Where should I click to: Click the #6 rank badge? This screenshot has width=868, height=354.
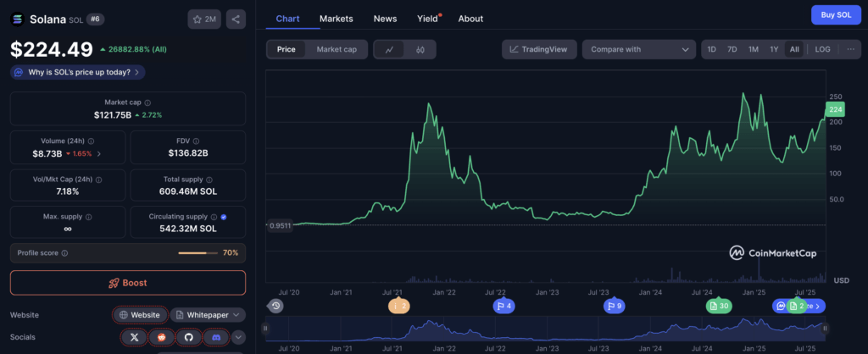[95, 19]
